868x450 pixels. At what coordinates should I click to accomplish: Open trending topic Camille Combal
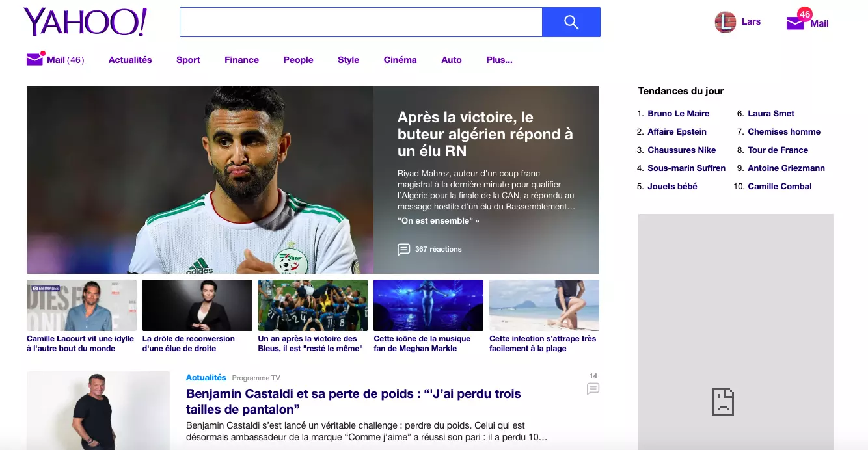(x=780, y=186)
